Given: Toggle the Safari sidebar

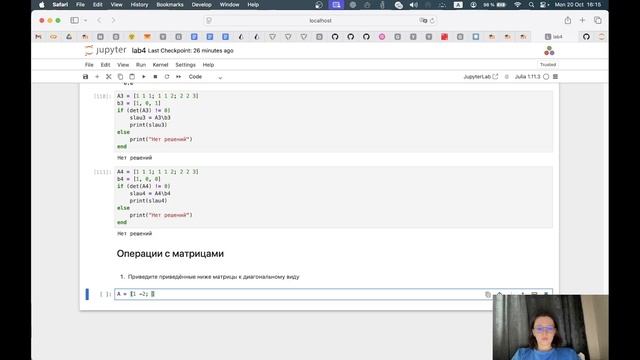Looking at the screenshot, I should pyautogui.click(x=74, y=20).
